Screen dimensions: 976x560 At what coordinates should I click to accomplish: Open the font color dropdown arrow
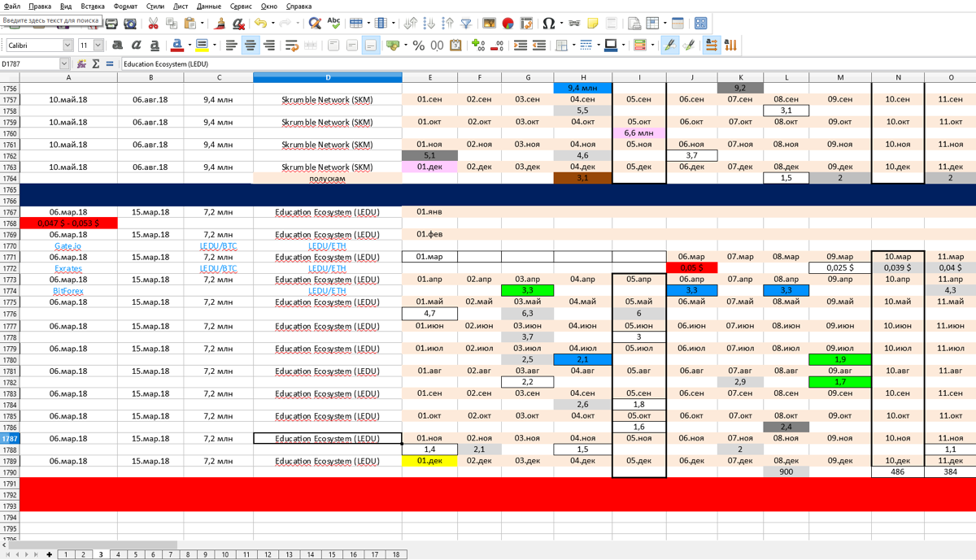pos(189,46)
